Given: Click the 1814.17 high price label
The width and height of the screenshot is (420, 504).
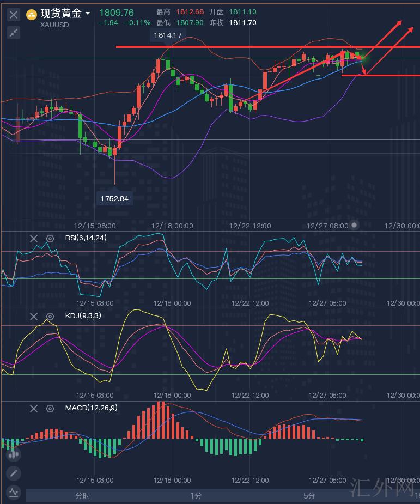Looking at the screenshot, I should coord(168,35).
